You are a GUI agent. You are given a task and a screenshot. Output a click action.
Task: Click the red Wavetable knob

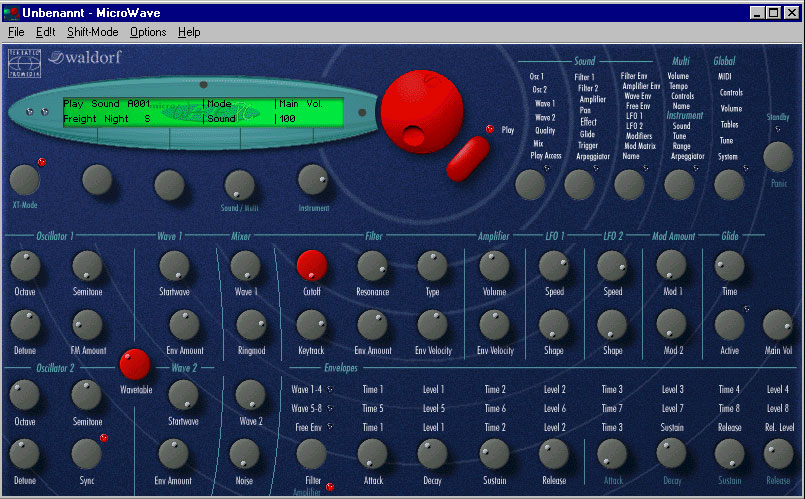(135, 364)
